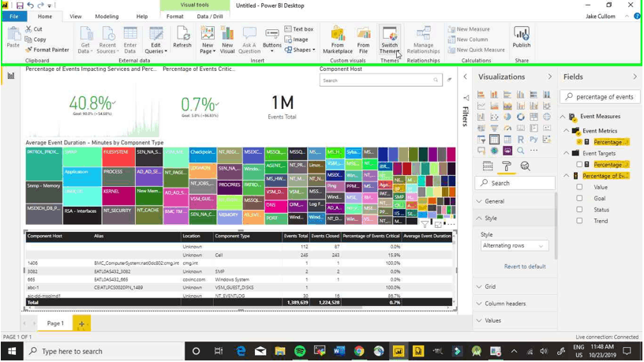Insert an Image from the ribbon
The width and height of the screenshot is (644, 362).
click(x=296, y=39)
